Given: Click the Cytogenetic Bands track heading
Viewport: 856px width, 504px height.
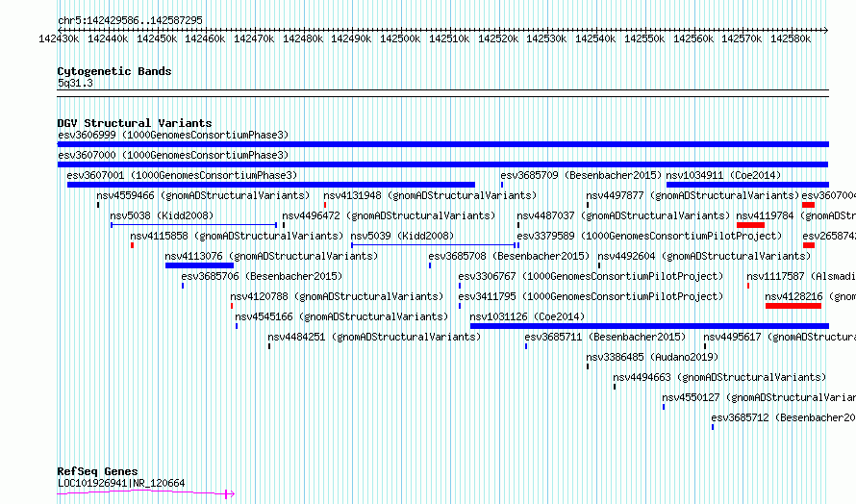Looking at the screenshot, I should coord(114,71).
